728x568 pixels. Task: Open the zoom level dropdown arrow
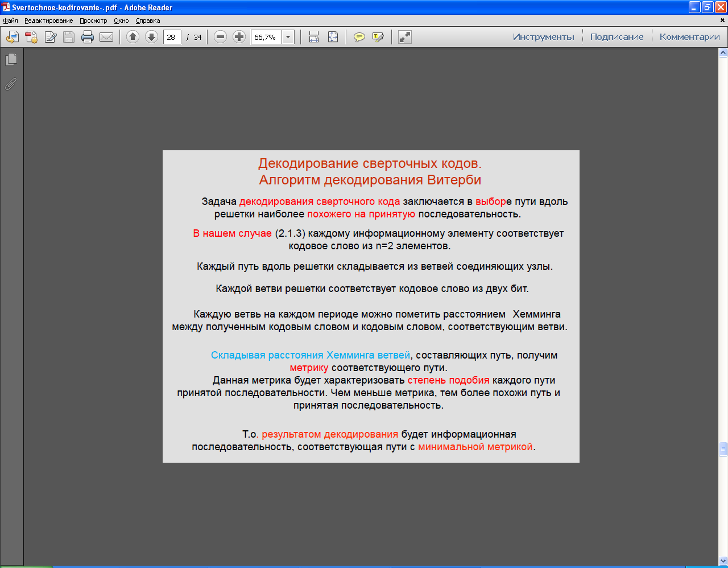pos(288,37)
